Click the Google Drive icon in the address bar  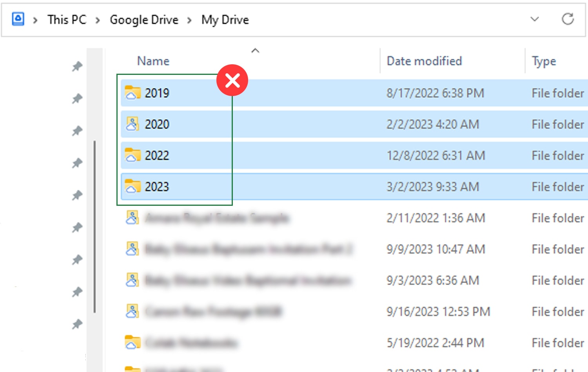18,19
